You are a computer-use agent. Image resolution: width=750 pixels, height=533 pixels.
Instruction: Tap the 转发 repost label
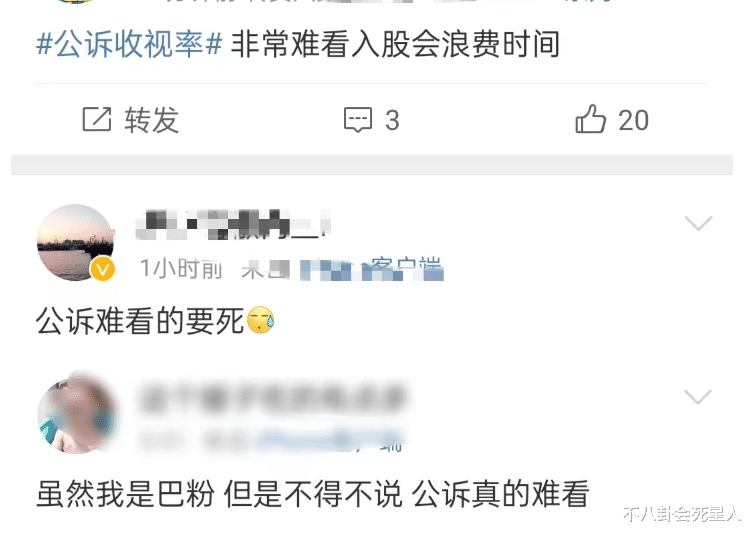[152, 120]
